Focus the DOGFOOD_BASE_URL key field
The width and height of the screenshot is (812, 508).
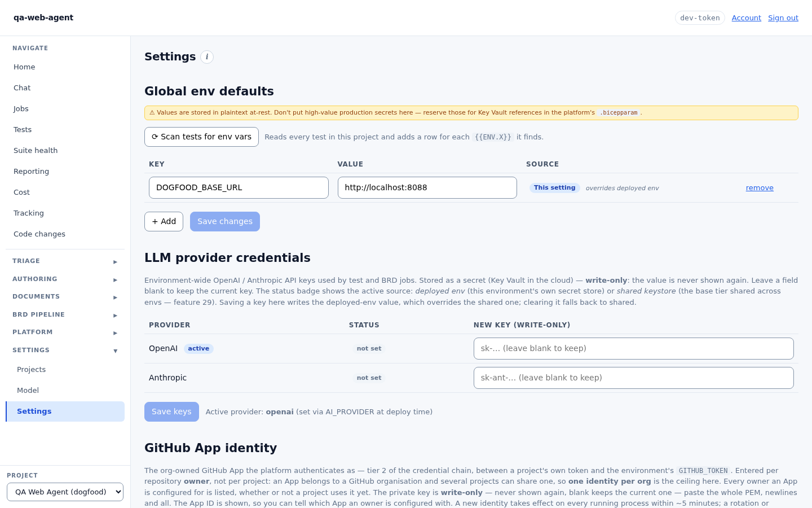click(x=239, y=188)
